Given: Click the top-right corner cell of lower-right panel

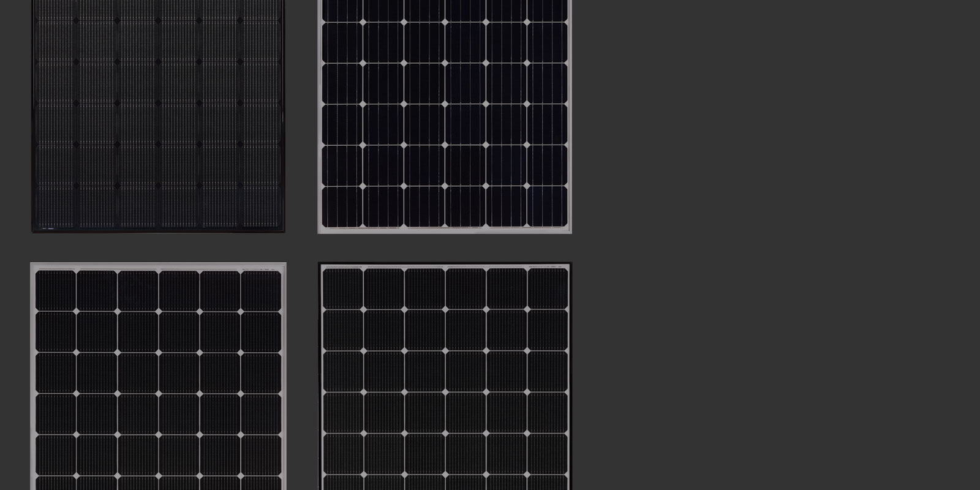Looking at the screenshot, I should [547, 288].
